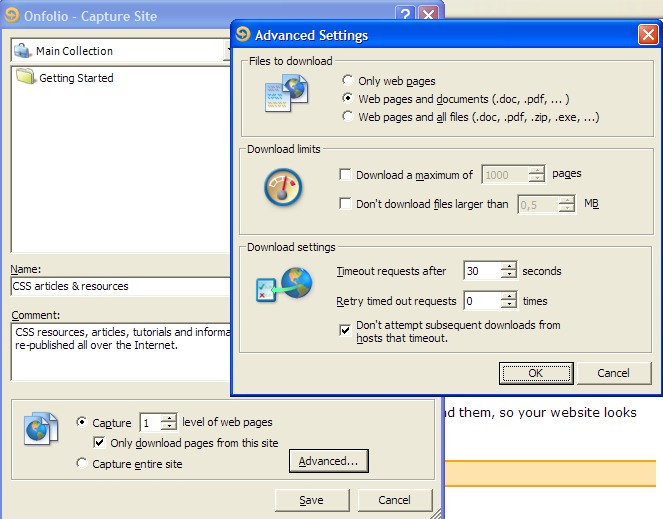Viewport: 663px width, 519px height.
Task: Select the Capture entire site option
Action: click(82, 463)
